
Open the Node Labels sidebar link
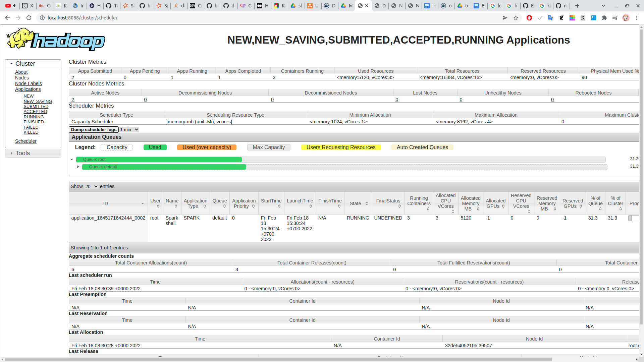(29, 83)
